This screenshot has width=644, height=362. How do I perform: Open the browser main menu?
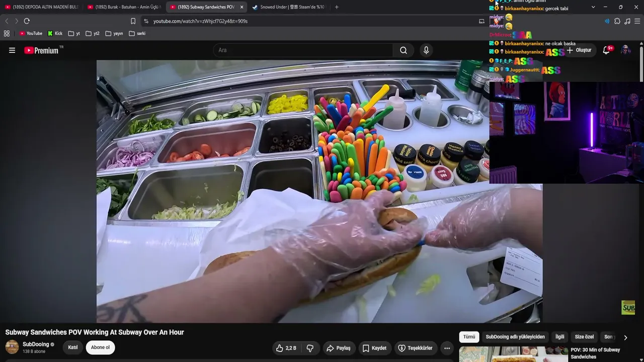click(x=637, y=21)
